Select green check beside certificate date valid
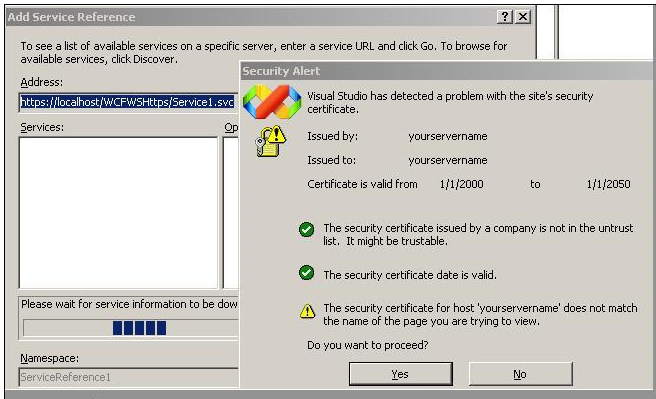Screen dimensions: 656x399 306,273
